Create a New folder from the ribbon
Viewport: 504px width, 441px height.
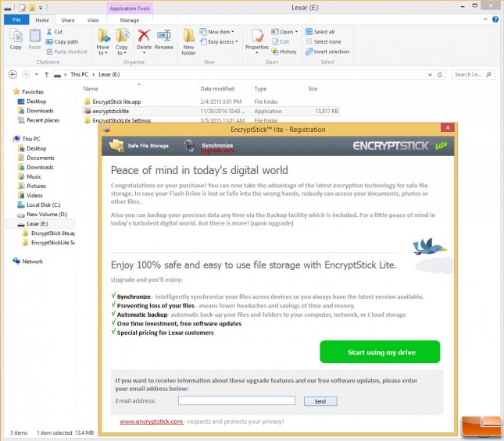point(188,41)
